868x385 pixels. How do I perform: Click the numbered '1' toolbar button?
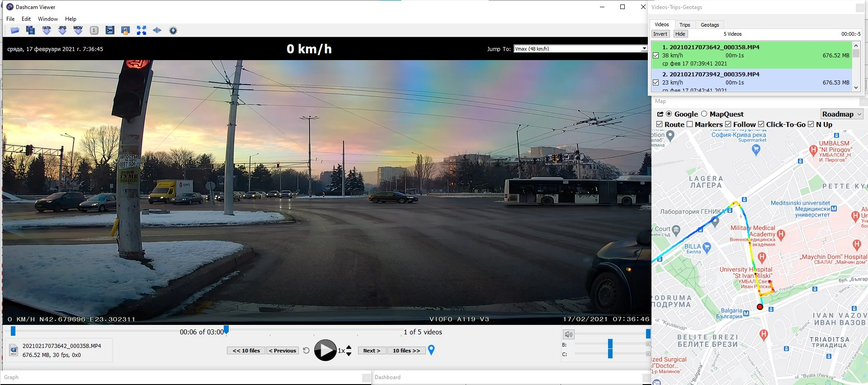pos(94,30)
